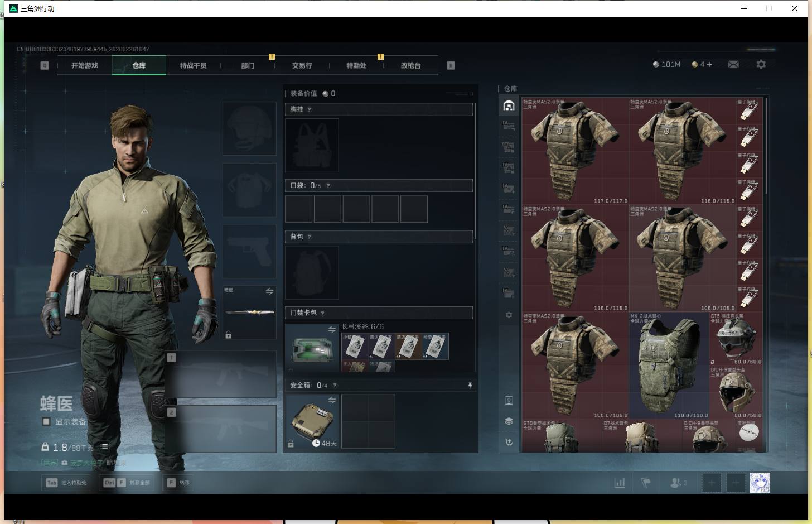Screen dimensions: 812x524
Task: Click primary weapon slot 1
Action: 221,374
